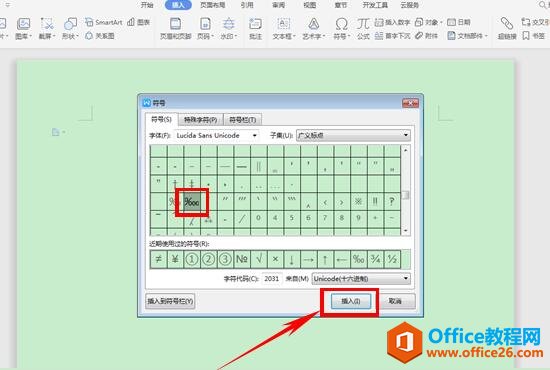
Task: Expand the 图库 dropdown arrow
Action: (x=31, y=36)
